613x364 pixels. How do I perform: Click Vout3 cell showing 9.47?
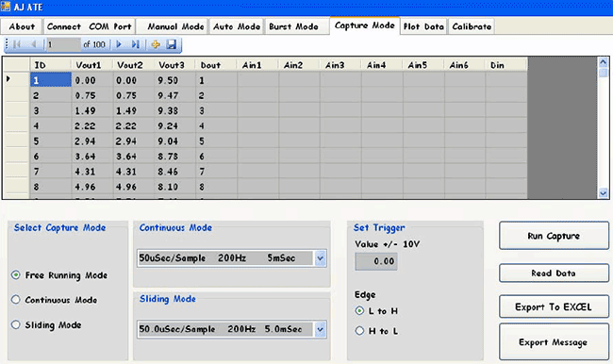[x=174, y=95]
